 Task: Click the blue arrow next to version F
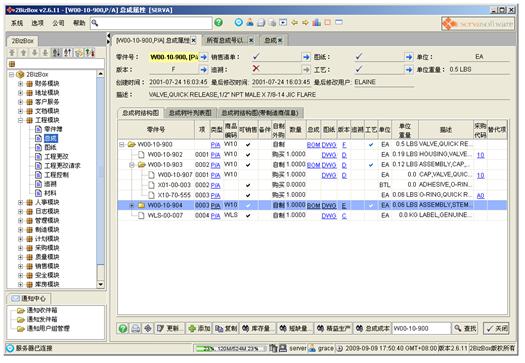tap(204, 70)
